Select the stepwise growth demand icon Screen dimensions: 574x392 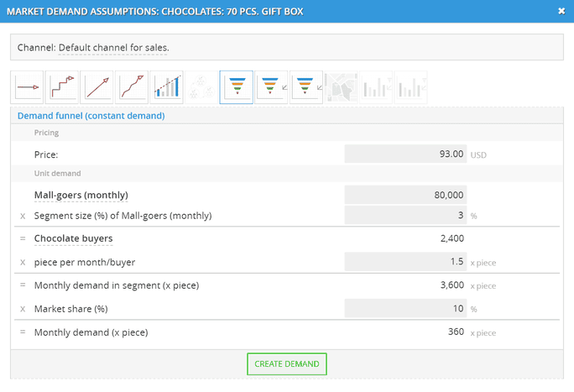click(63, 86)
